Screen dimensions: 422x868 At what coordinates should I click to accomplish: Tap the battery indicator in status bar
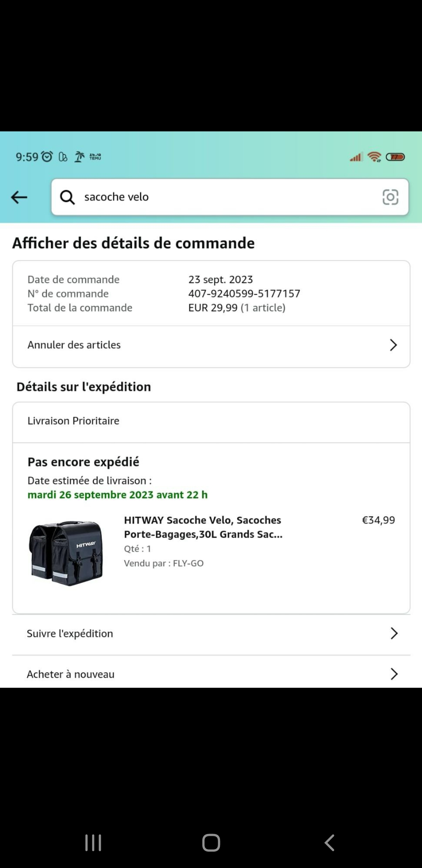tap(395, 157)
